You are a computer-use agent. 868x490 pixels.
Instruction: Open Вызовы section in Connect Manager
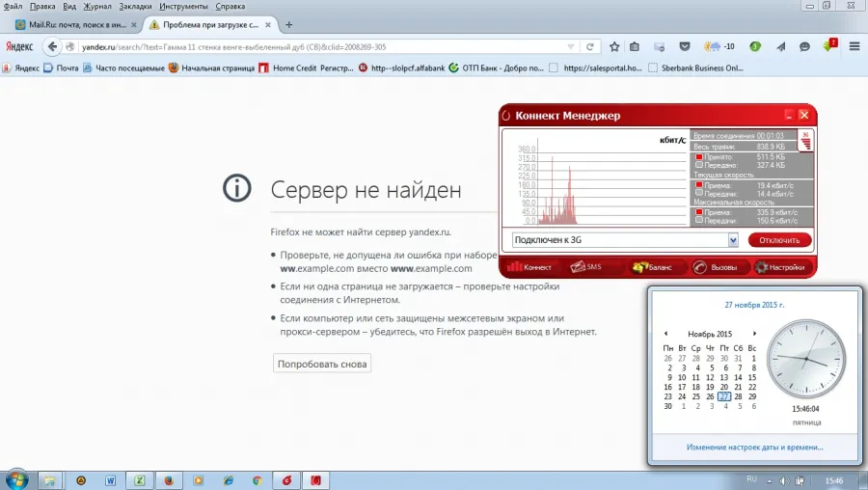[716, 267]
